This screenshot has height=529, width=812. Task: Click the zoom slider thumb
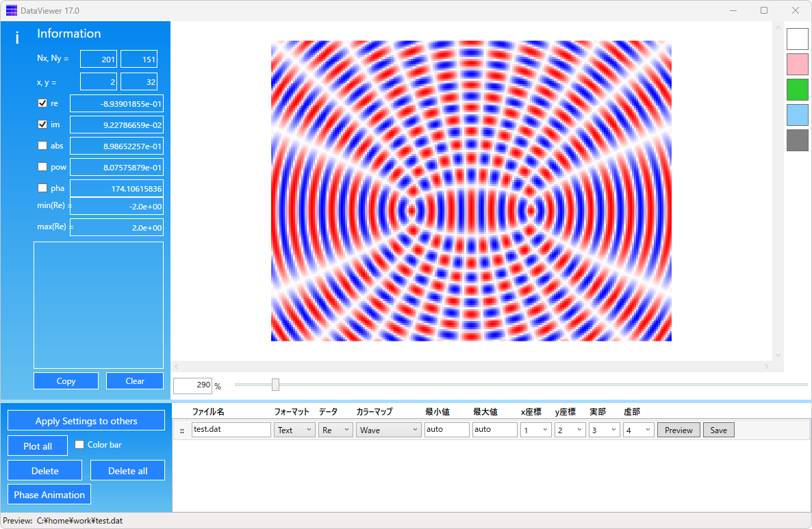275,385
